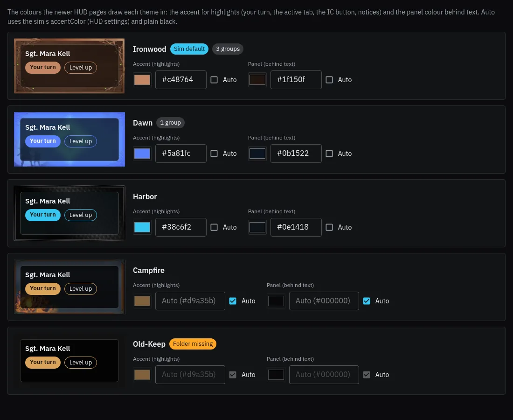The image size is (513, 420).
Task: Open Dawn panel color swatch
Action: pos(257,153)
